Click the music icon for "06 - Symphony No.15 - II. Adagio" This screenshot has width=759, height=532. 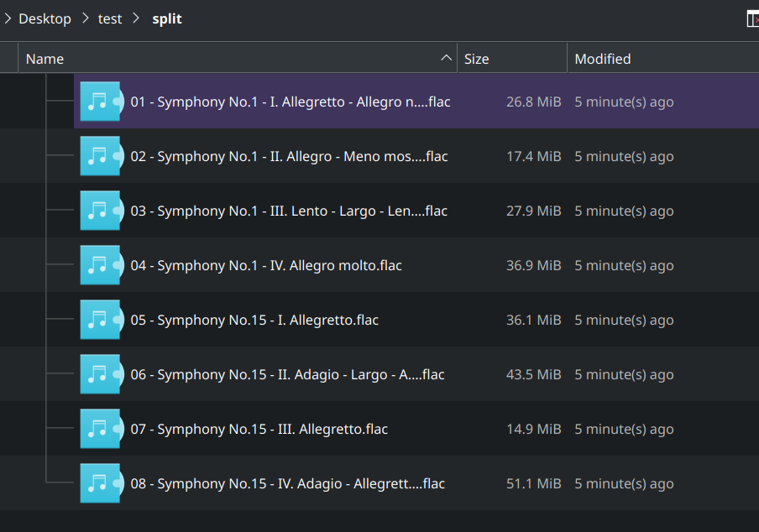pyautogui.click(x=102, y=373)
